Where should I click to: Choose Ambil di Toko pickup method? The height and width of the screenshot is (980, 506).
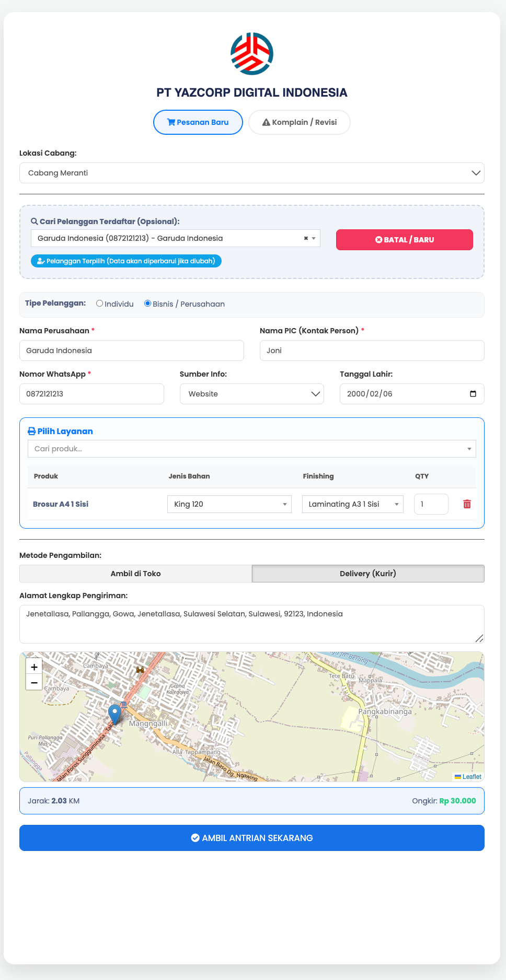point(136,574)
